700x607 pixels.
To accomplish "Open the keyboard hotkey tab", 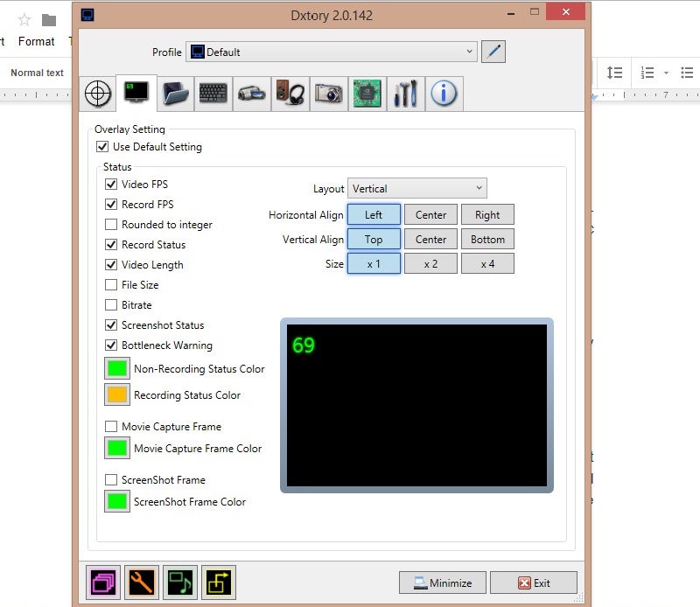I will [x=213, y=94].
